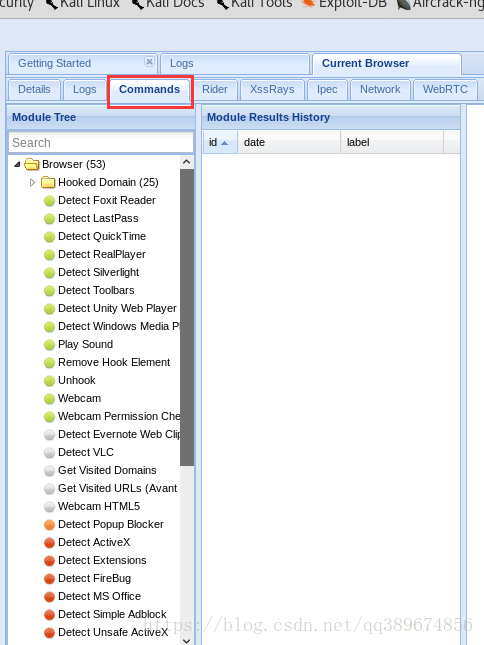The image size is (484, 645).
Task: Click green status icon beside Detect Silverlight
Action: [x=49, y=273]
